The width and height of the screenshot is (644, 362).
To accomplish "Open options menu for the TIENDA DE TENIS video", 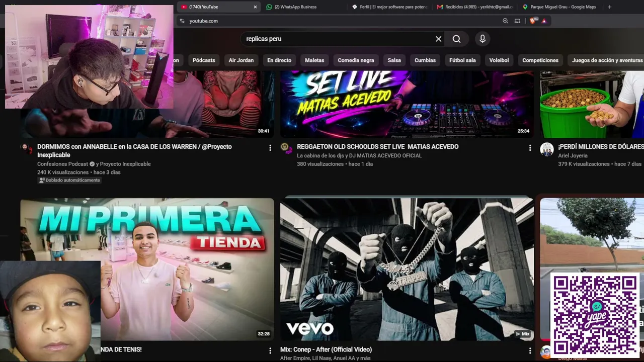I will pyautogui.click(x=270, y=350).
